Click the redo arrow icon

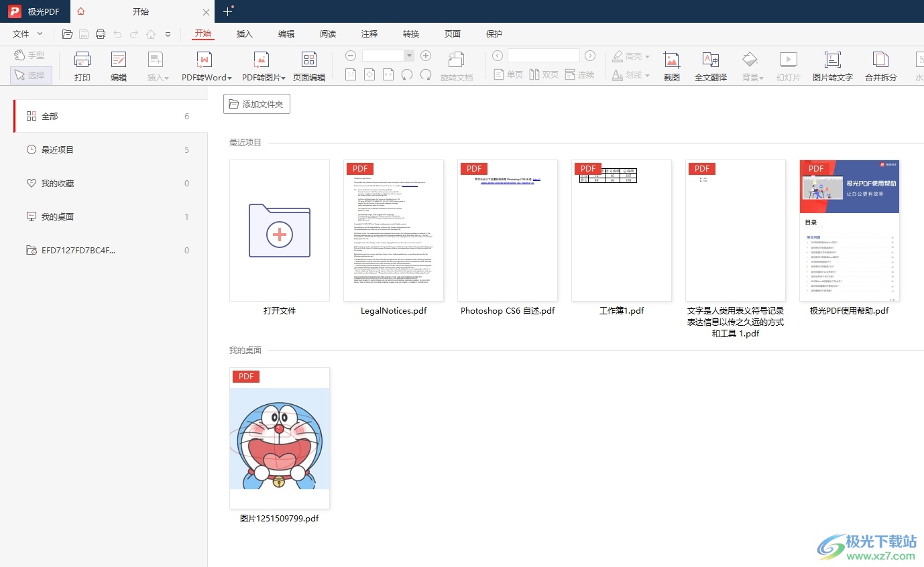coord(134,34)
